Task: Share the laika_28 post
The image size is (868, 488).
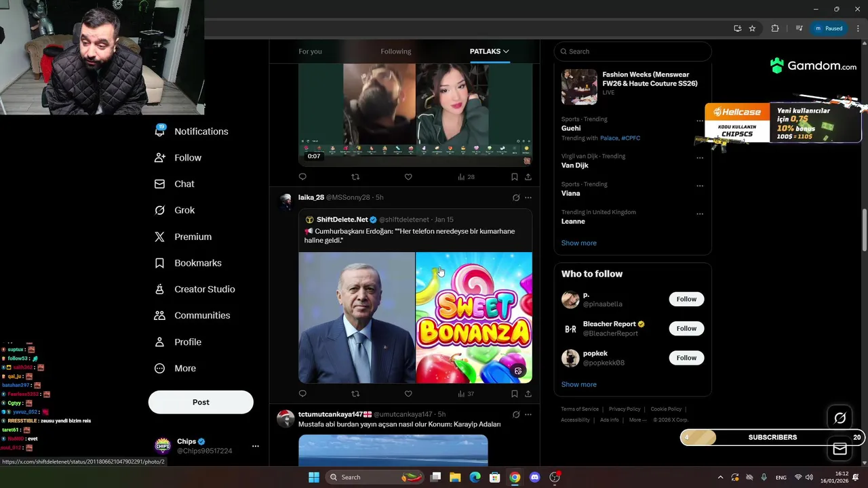Action: (528, 393)
